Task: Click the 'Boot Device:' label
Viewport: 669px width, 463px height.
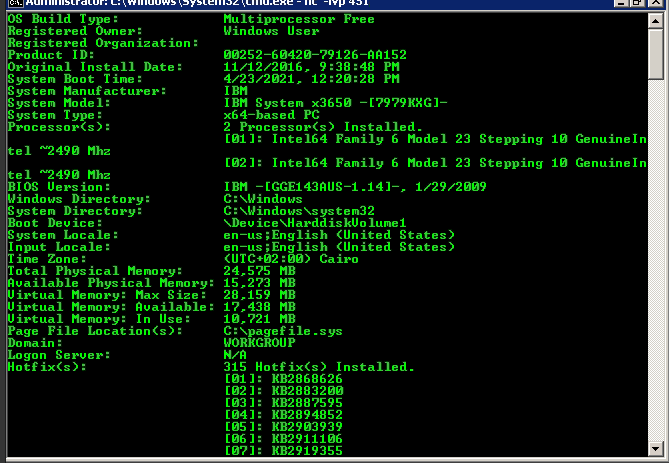Action: [55, 223]
